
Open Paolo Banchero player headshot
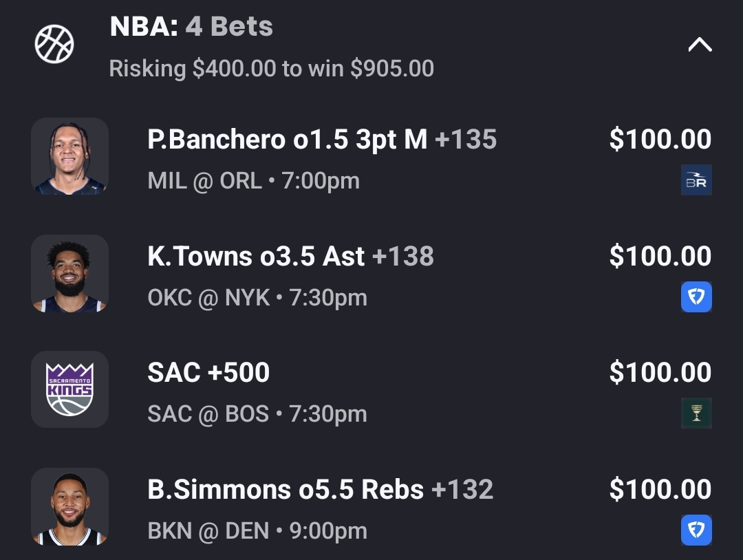coord(69,157)
